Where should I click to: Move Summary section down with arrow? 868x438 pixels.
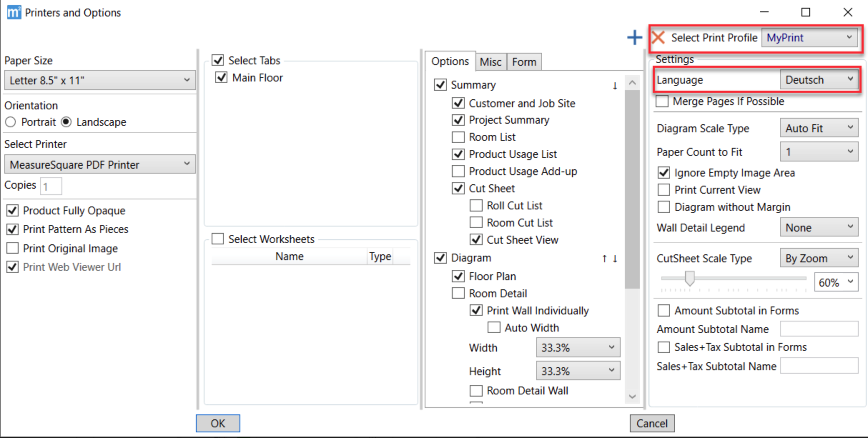[x=615, y=85]
